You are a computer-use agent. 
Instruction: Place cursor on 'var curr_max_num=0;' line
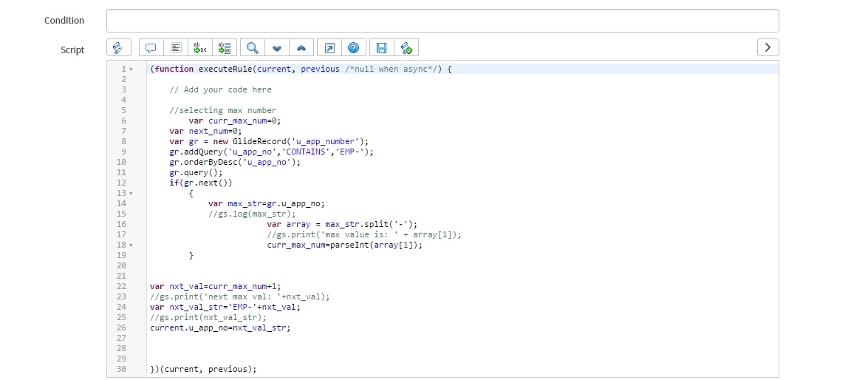[x=235, y=121]
